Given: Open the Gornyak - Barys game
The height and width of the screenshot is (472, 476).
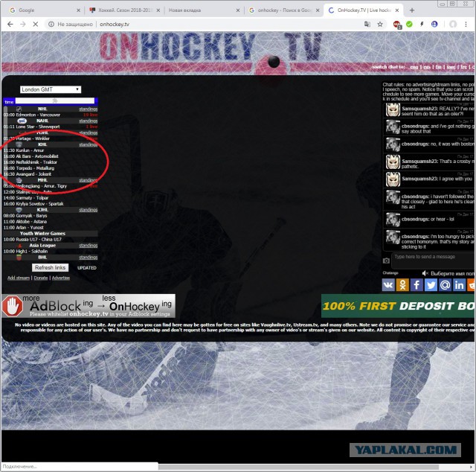Looking at the screenshot, I should (31, 215).
